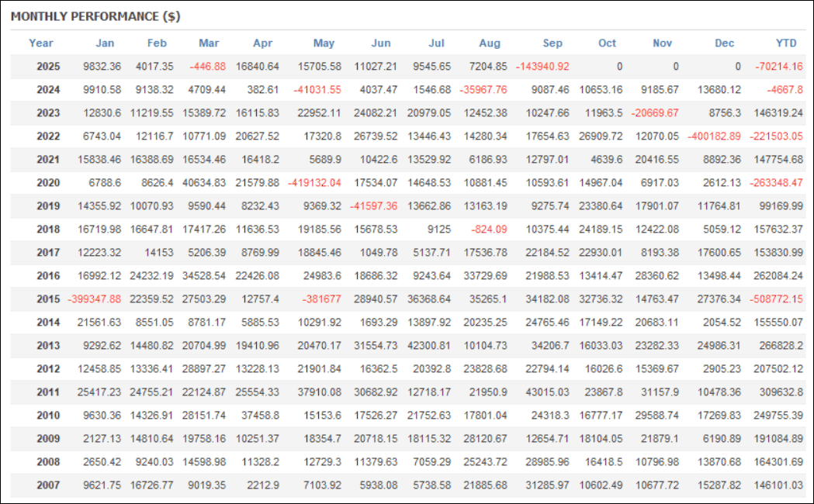Click the "Jun" column header
The width and height of the screenshot is (814, 504).
(381, 43)
